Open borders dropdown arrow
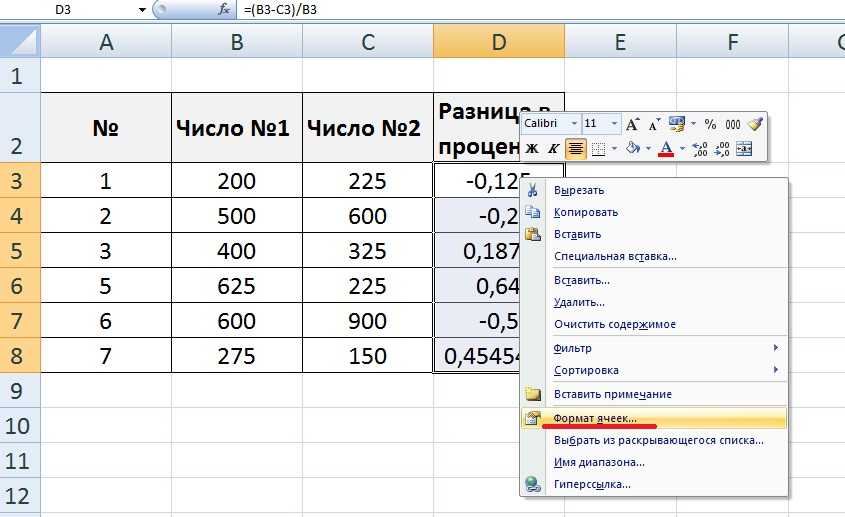 [614, 149]
